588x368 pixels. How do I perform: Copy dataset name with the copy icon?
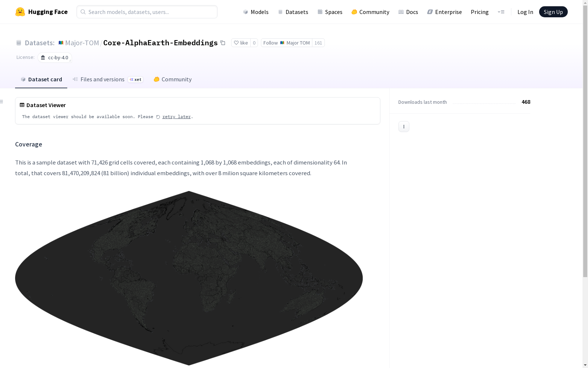pos(223,43)
